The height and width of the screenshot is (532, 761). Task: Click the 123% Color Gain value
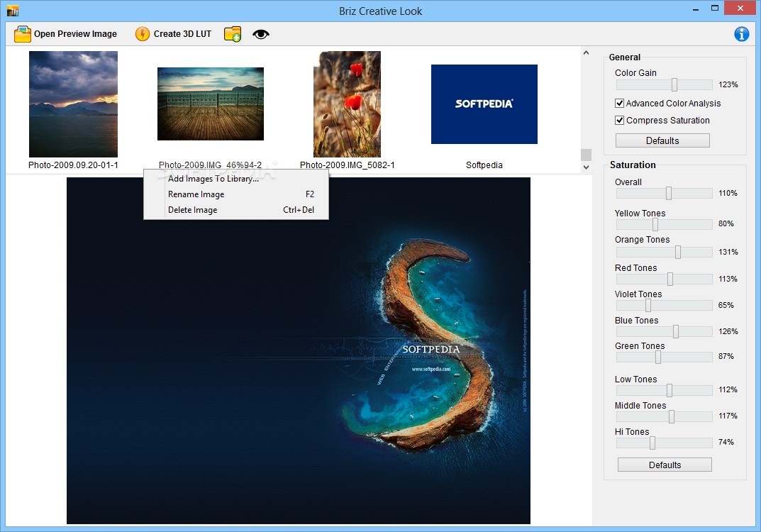point(728,84)
